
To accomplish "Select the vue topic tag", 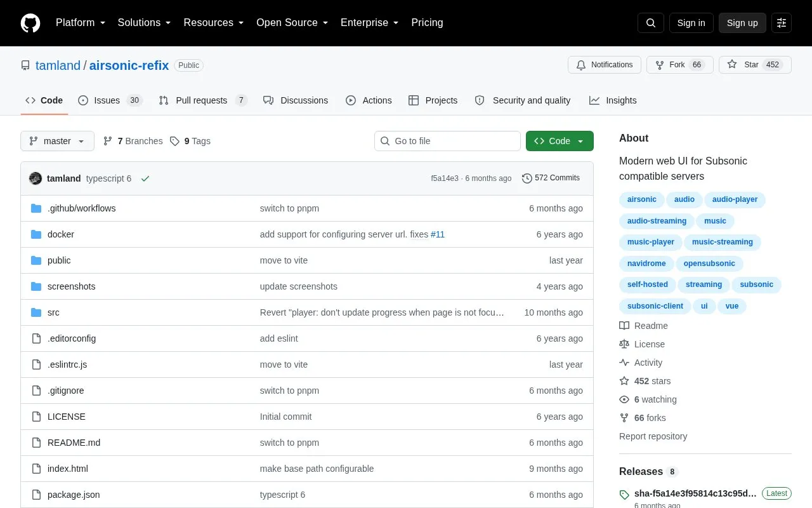I will (x=732, y=306).
